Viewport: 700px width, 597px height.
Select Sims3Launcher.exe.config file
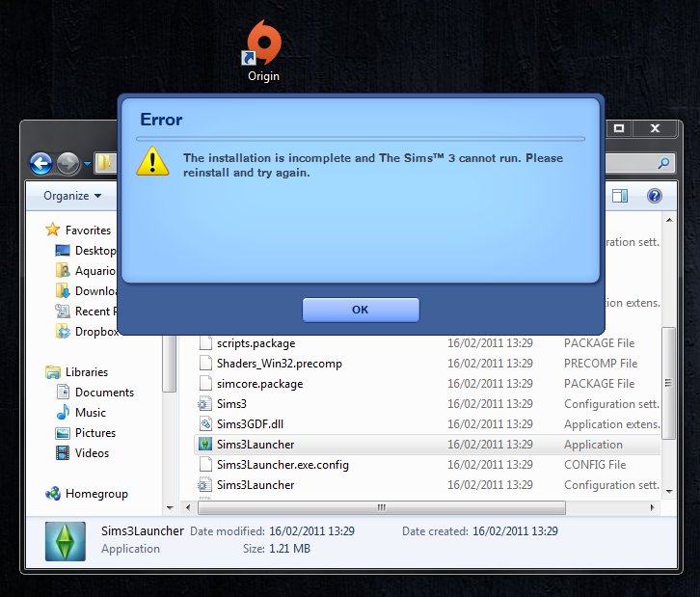coord(283,465)
